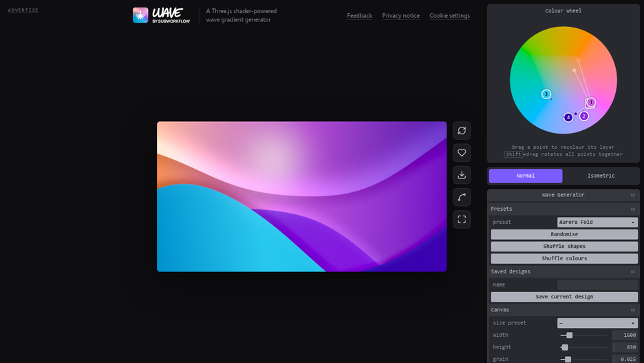The height and width of the screenshot is (363, 644).
Task: Click the grain slider handle
Action: (568, 360)
